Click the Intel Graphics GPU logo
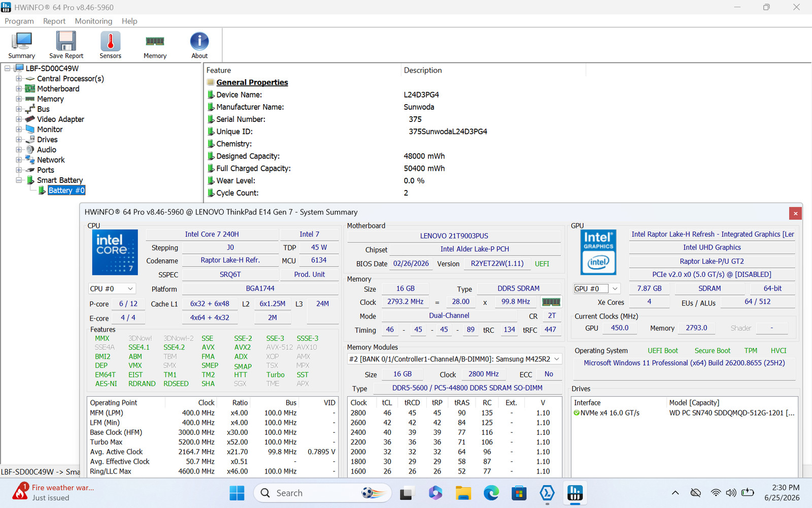Viewport: 812px width, 508px height. click(598, 252)
